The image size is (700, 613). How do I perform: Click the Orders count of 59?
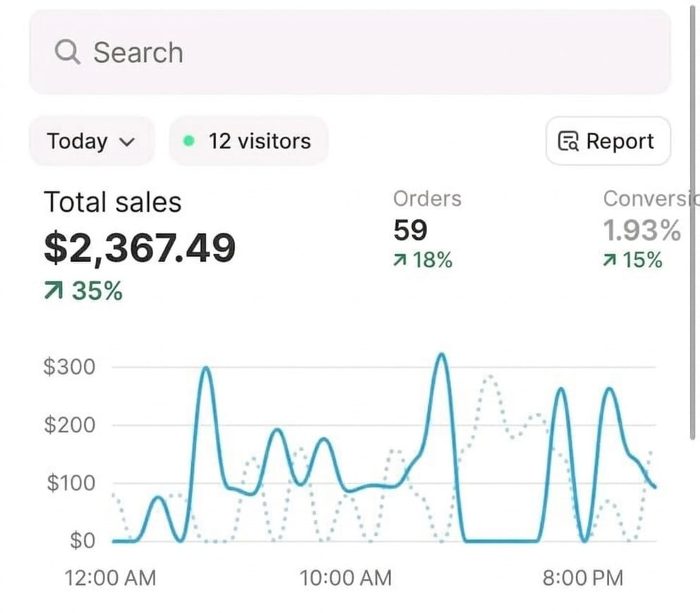[410, 230]
